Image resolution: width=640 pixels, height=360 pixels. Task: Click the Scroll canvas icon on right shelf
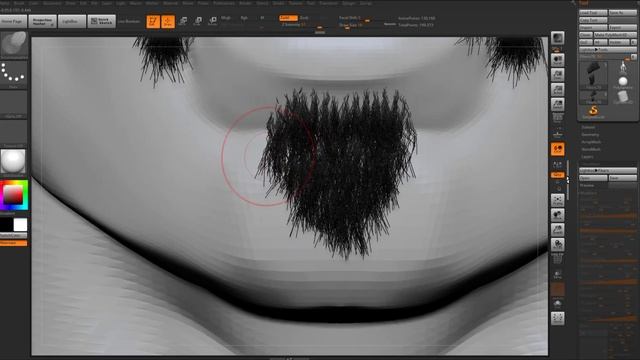pos(558,60)
